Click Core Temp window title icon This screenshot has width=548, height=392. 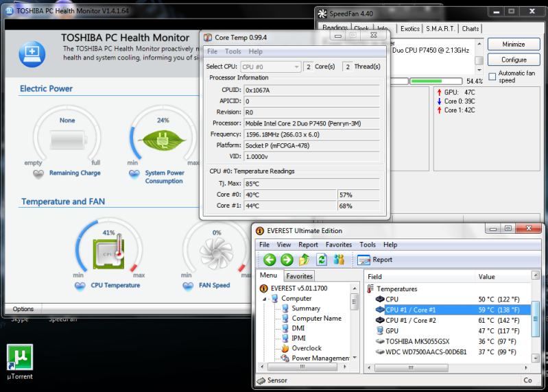pyautogui.click(x=208, y=38)
